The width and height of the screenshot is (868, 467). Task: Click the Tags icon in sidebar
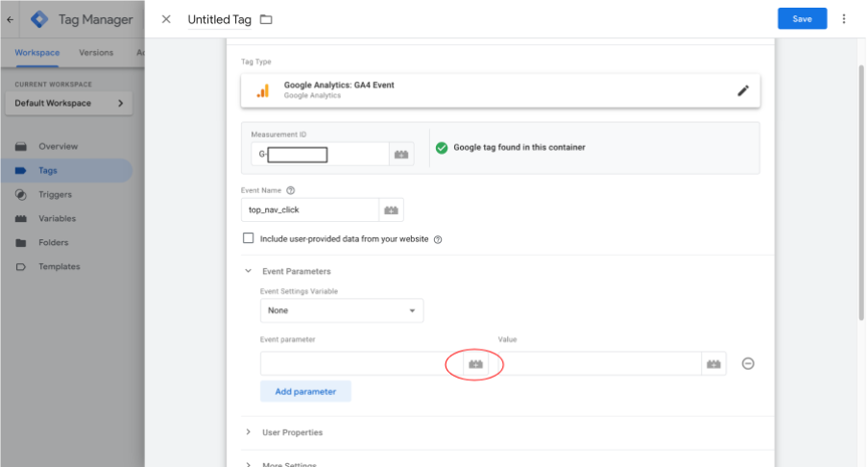[21, 171]
